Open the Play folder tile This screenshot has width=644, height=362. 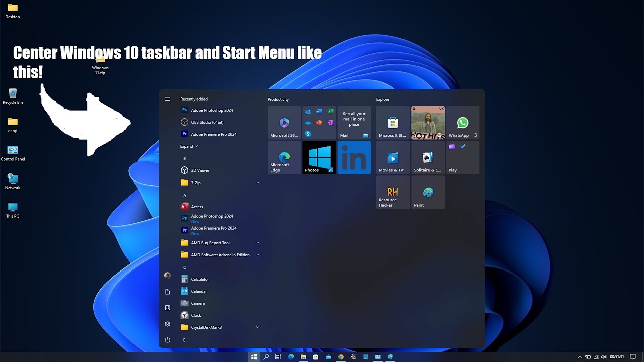(463, 157)
